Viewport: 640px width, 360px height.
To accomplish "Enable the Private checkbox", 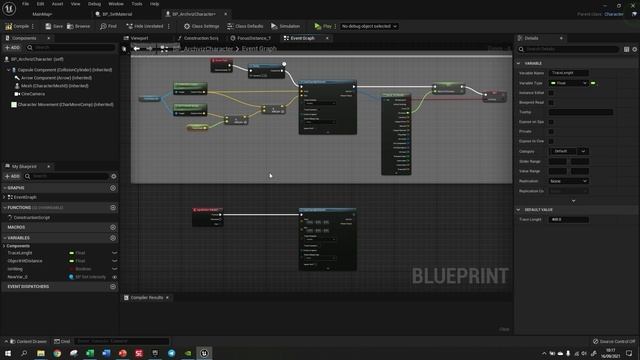I will [x=551, y=131].
